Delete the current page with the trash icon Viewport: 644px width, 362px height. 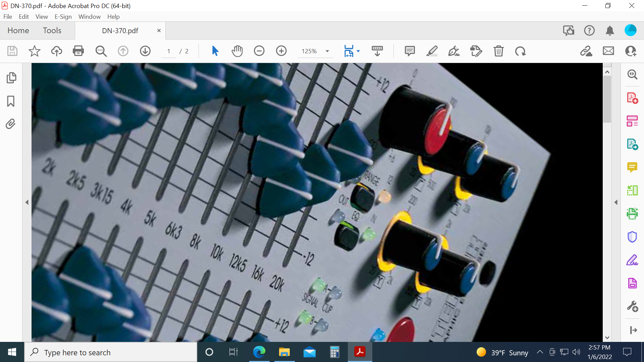point(498,51)
